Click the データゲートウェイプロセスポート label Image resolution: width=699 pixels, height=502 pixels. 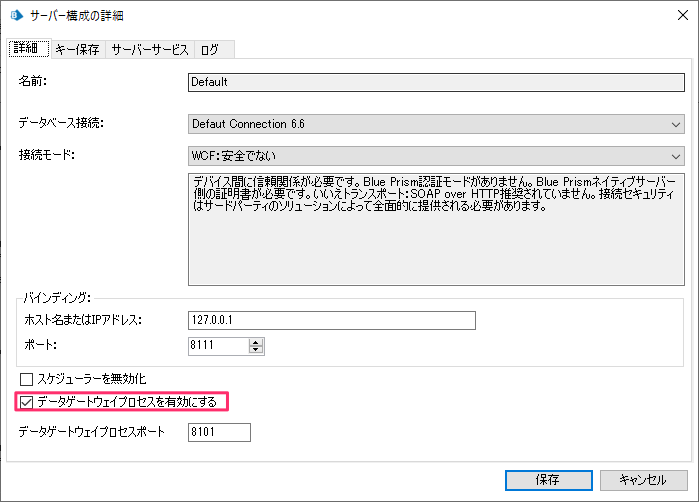tap(91, 432)
